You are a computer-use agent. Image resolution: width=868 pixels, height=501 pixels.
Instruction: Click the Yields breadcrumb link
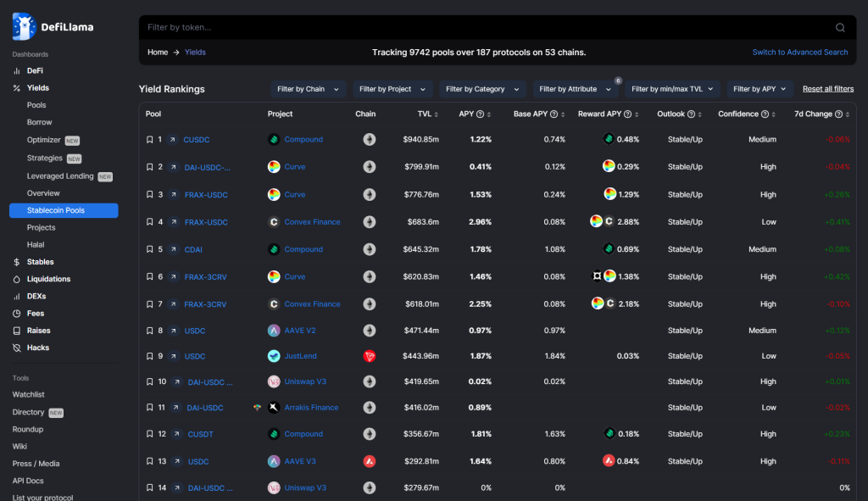195,52
